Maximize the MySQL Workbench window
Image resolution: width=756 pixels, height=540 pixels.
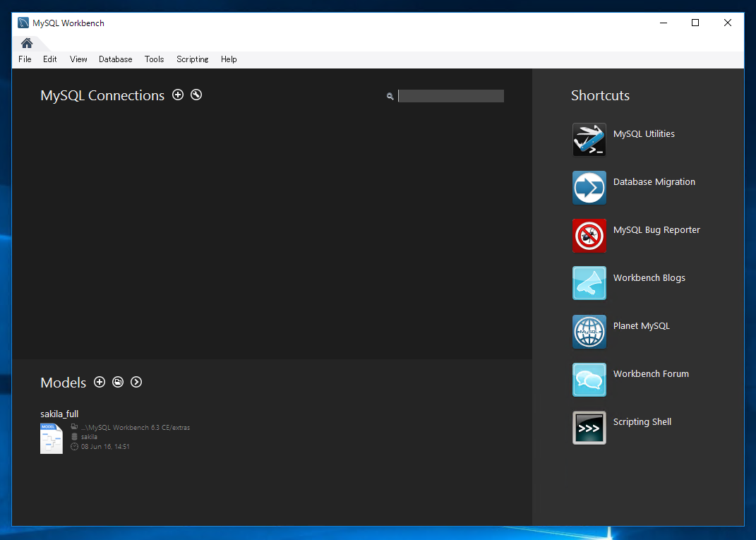tap(695, 23)
